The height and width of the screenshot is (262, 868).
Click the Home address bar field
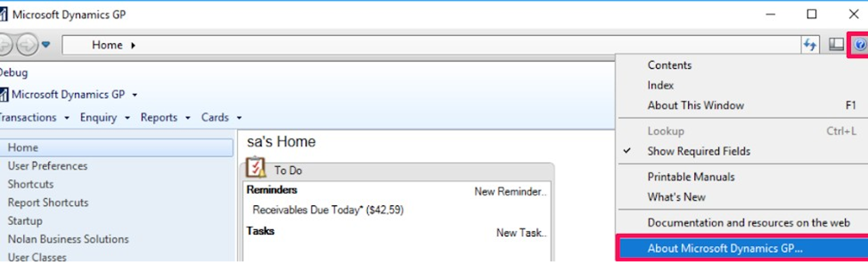pos(420,45)
